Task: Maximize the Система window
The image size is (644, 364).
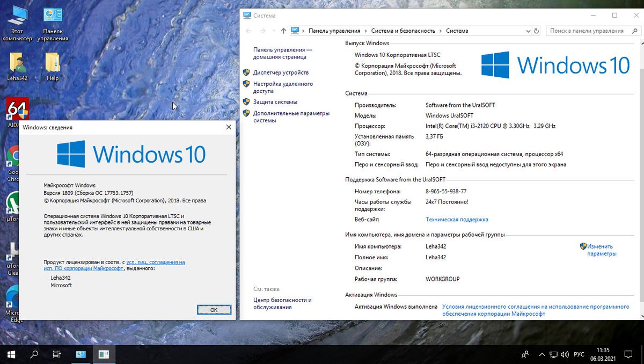Action: [614, 15]
